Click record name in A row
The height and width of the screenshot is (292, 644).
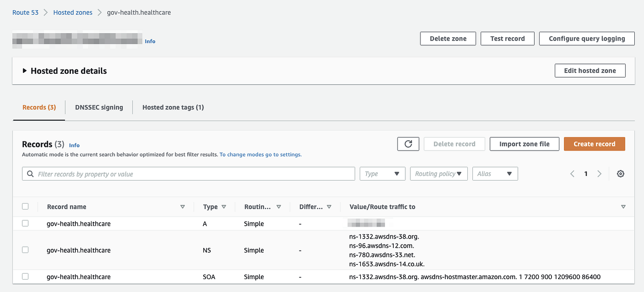[79, 224]
